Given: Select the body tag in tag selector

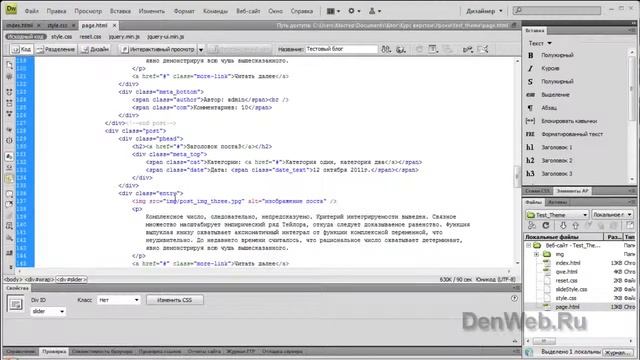Looking at the screenshot, I should 13,280.
